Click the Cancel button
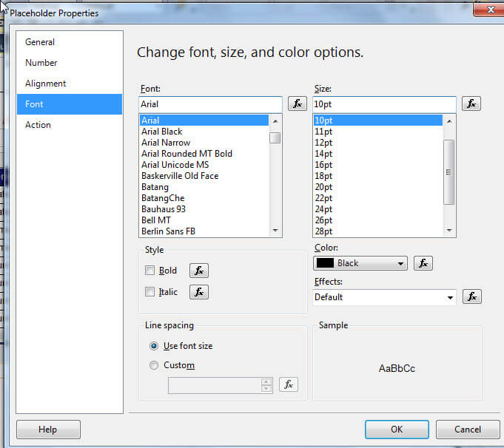Image resolution: width=504 pixels, height=448 pixels. tap(468, 430)
